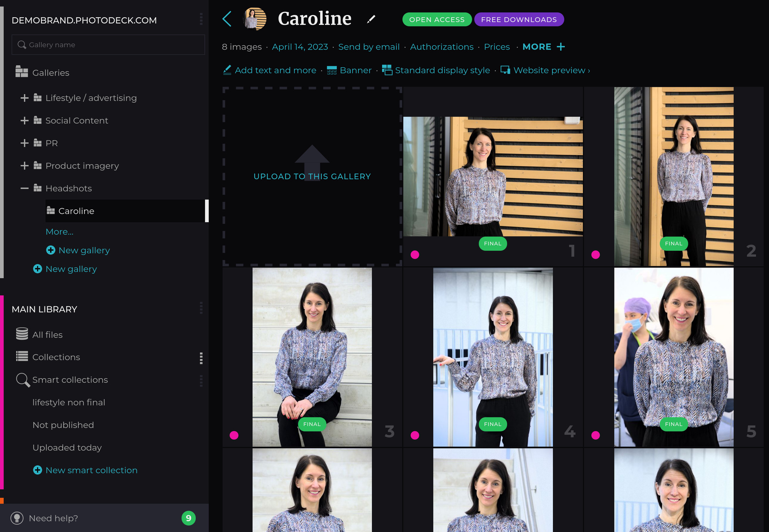Click the Website preview monitor icon
This screenshot has height=532, width=769.
(505, 70)
